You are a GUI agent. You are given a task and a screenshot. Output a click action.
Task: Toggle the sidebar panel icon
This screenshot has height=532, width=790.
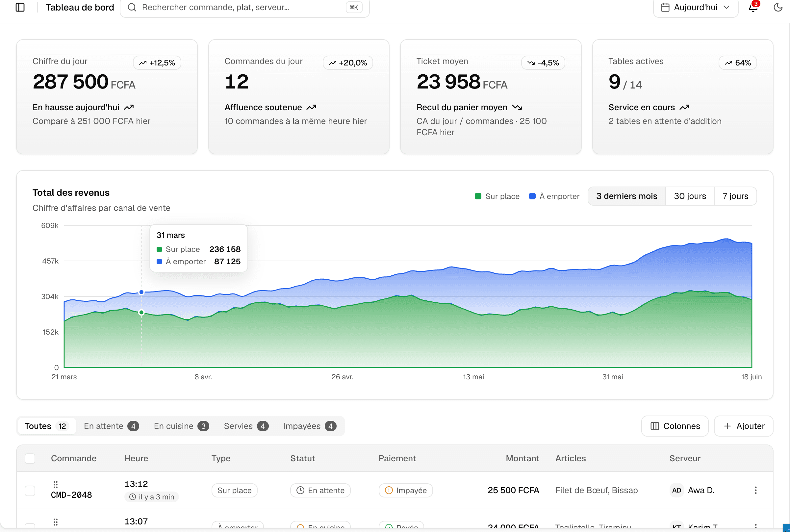point(20,7)
